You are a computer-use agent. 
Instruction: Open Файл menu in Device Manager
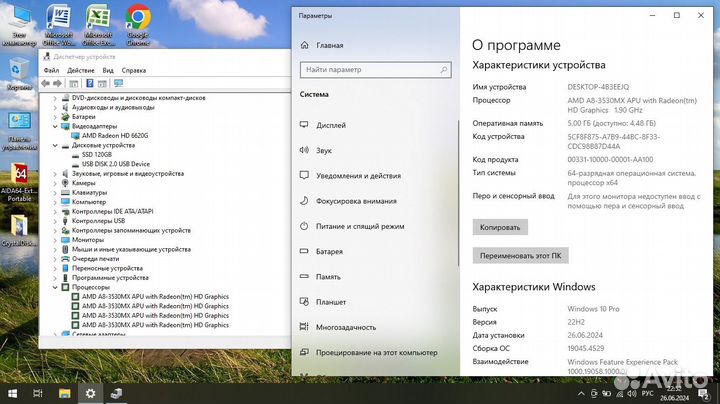[x=51, y=70]
